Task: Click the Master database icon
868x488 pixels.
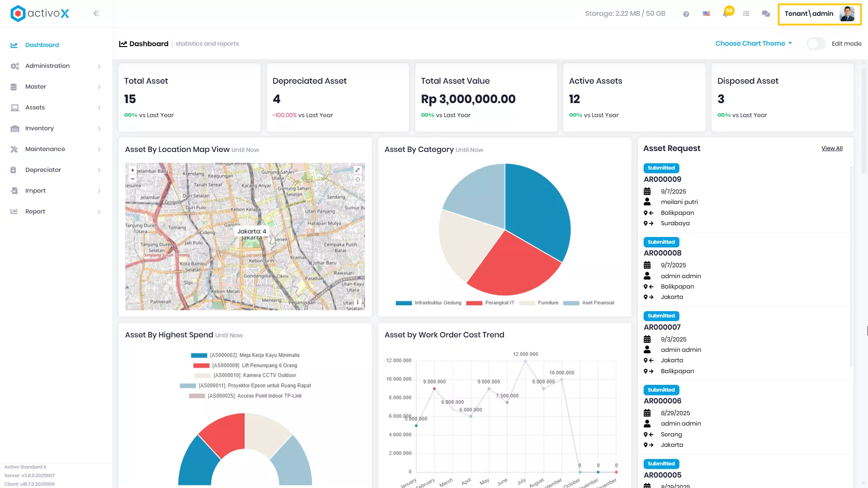Action: pyautogui.click(x=14, y=87)
